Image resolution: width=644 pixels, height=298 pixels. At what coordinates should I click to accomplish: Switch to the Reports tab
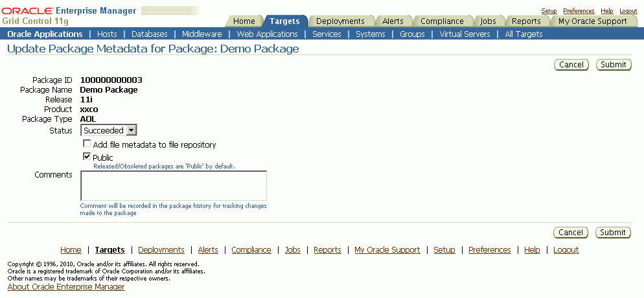526,21
